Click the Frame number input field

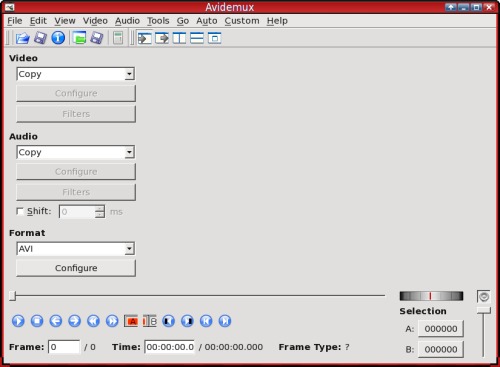tap(64, 347)
